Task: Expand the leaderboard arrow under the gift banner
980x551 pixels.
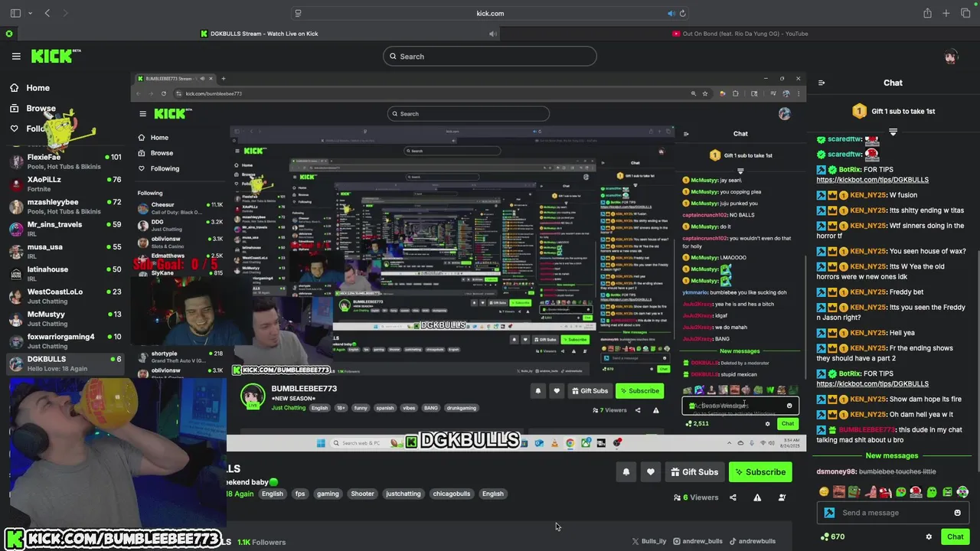Action: coord(893,132)
